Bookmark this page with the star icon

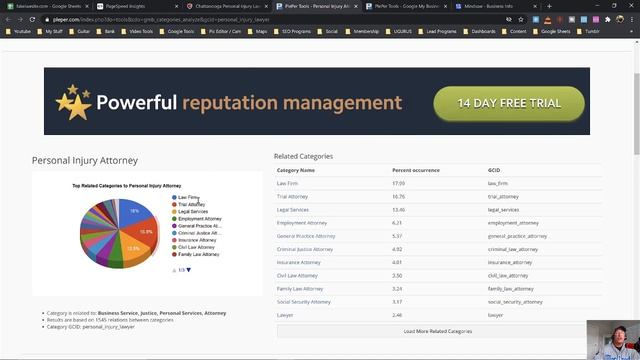[x=521, y=19]
